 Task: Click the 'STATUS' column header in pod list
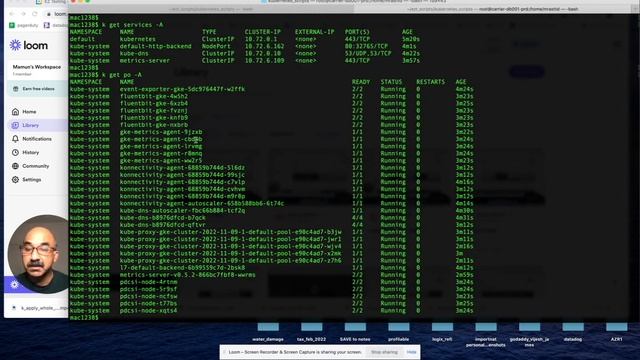pyautogui.click(x=391, y=82)
